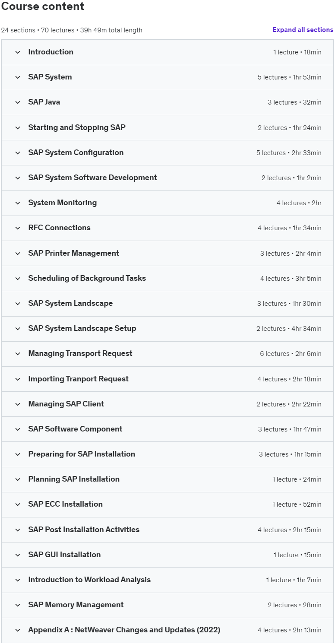
Task: Click Appendix A NetWeaver Changes title
Action: pyautogui.click(x=124, y=630)
